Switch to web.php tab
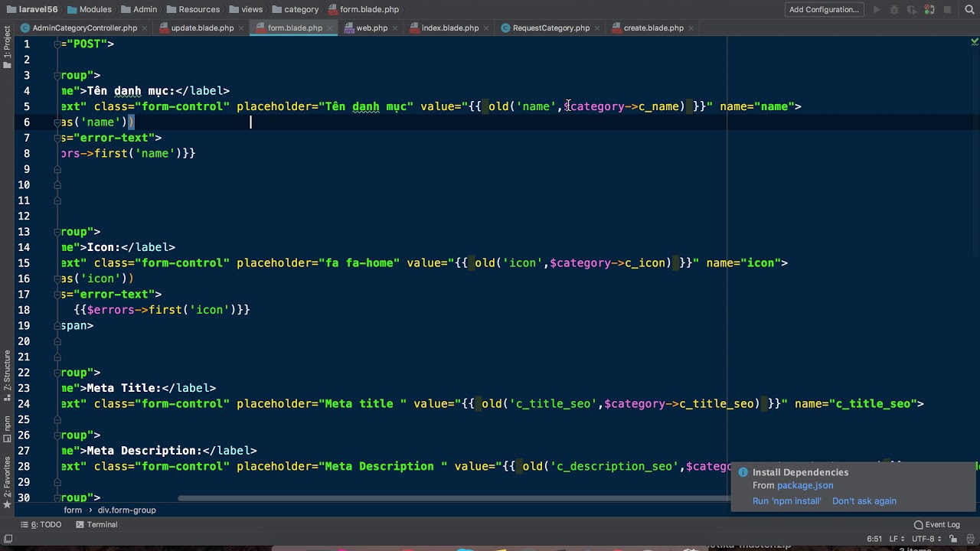 (x=372, y=28)
